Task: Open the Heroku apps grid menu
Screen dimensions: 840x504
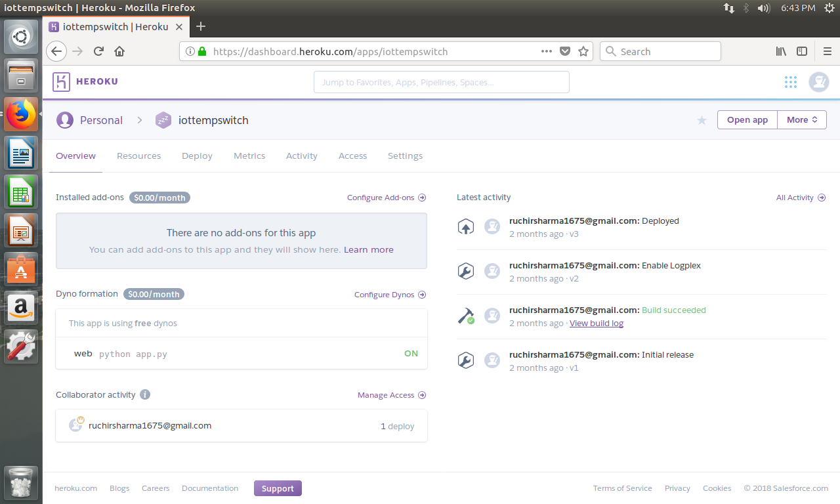Action: [x=791, y=82]
